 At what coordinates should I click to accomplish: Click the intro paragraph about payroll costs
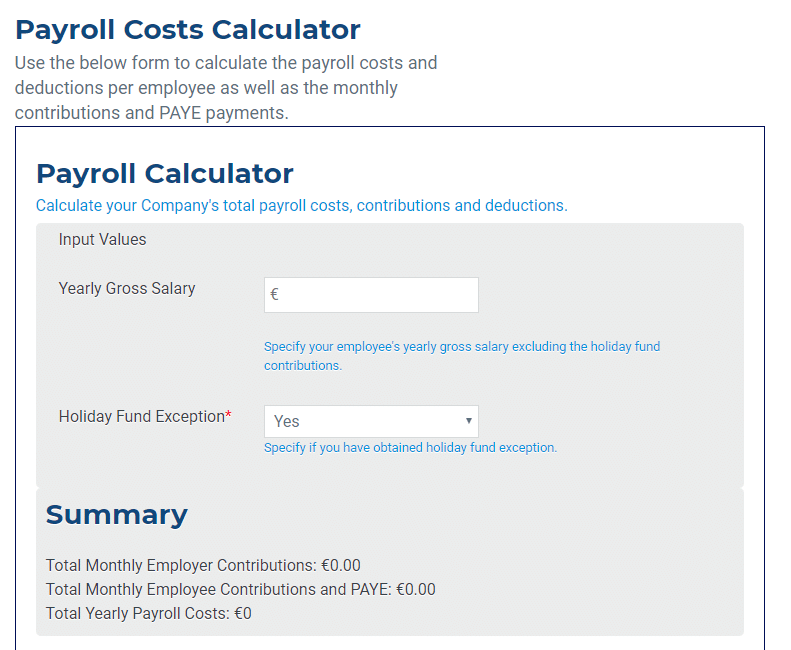click(226, 88)
